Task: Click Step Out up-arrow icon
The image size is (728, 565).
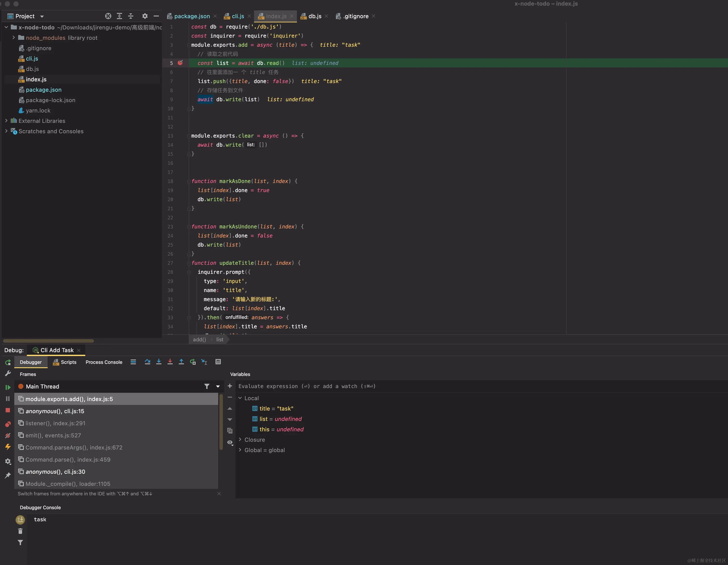Action: click(x=181, y=362)
